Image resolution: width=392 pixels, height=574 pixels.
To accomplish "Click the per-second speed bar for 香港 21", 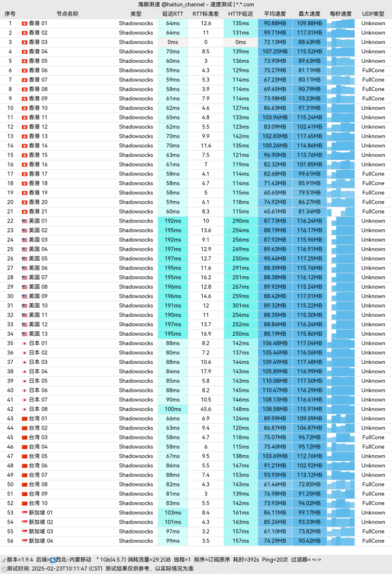I will click(341, 211).
